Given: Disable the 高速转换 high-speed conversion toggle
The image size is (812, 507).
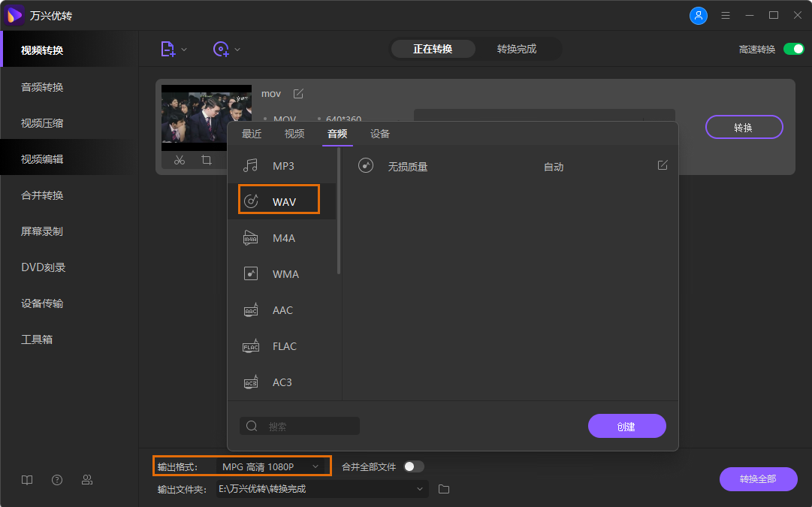Looking at the screenshot, I should coord(792,47).
